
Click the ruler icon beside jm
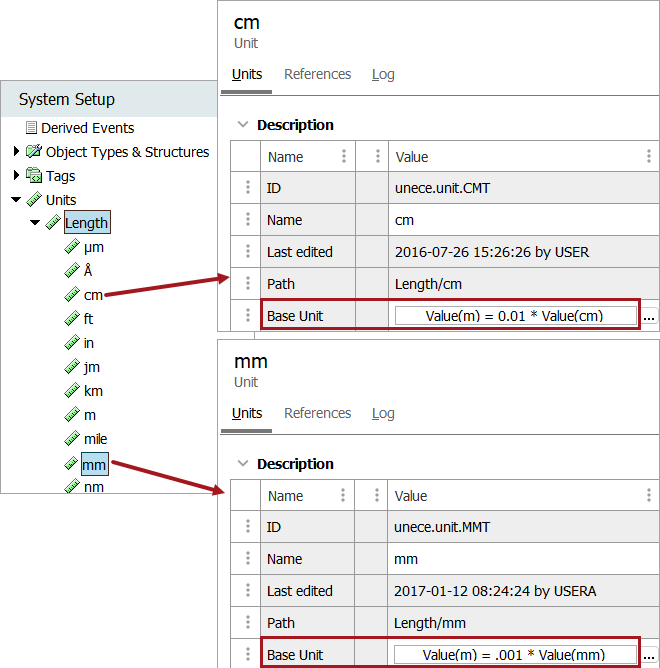pos(72,366)
